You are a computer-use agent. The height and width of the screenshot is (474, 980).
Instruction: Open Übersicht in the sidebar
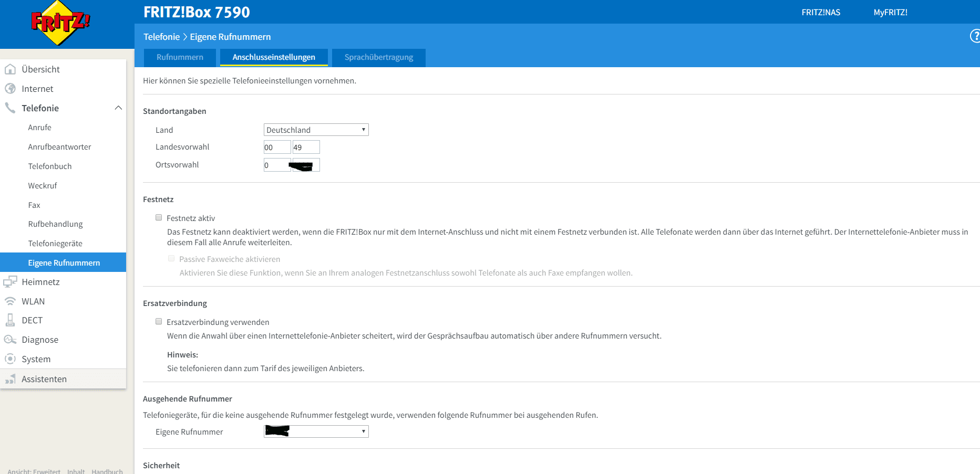pos(41,69)
